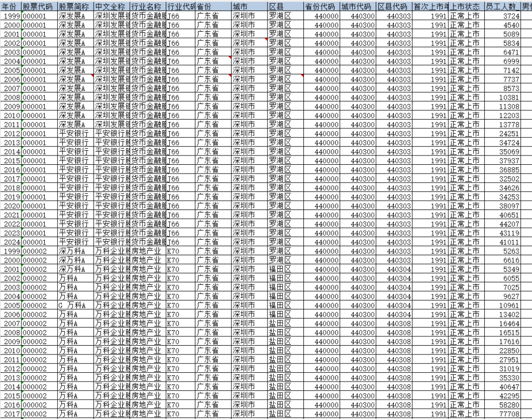Select the 行业名称 header cell
The height and width of the screenshot is (419, 532).
click(148, 6)
